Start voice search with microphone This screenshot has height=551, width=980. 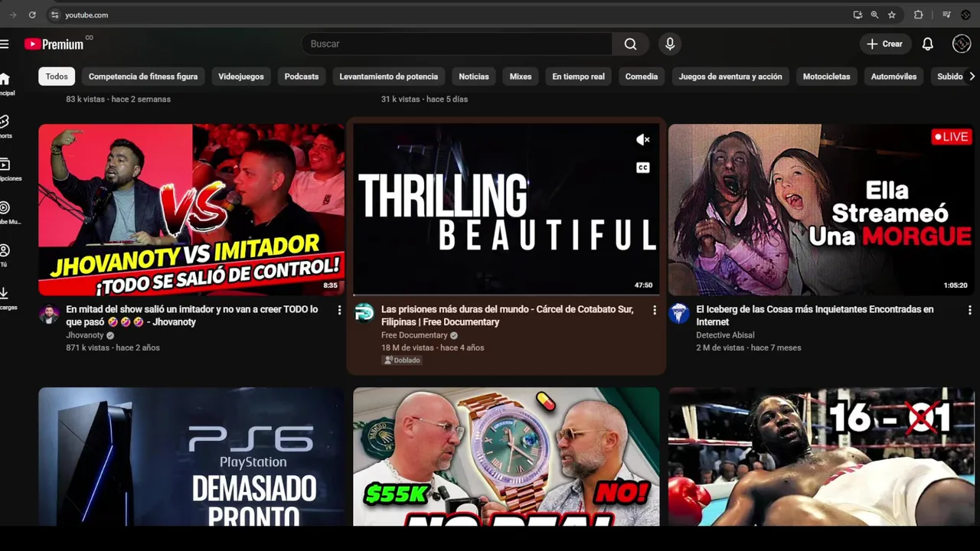point(670,44)
